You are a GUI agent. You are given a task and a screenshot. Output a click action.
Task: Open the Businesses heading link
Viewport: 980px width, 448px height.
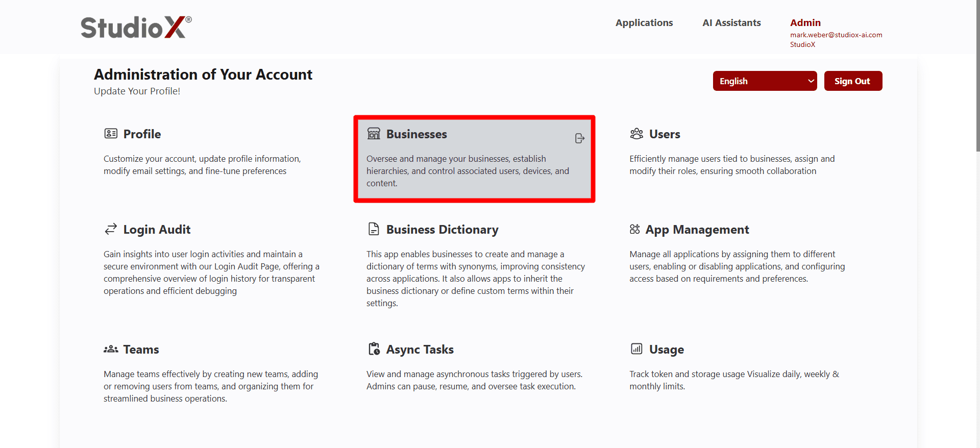coord(416,134)
